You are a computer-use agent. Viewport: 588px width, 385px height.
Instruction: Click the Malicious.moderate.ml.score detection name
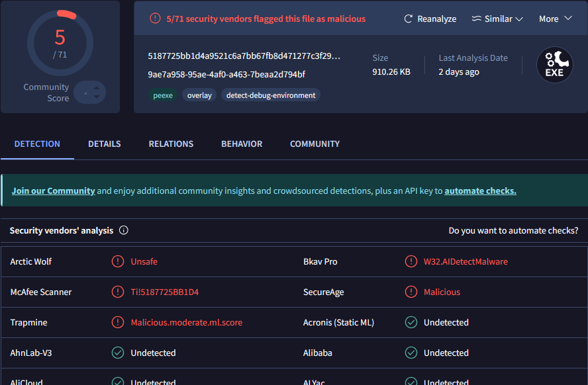pyautogui.click(x=186, y=322)
